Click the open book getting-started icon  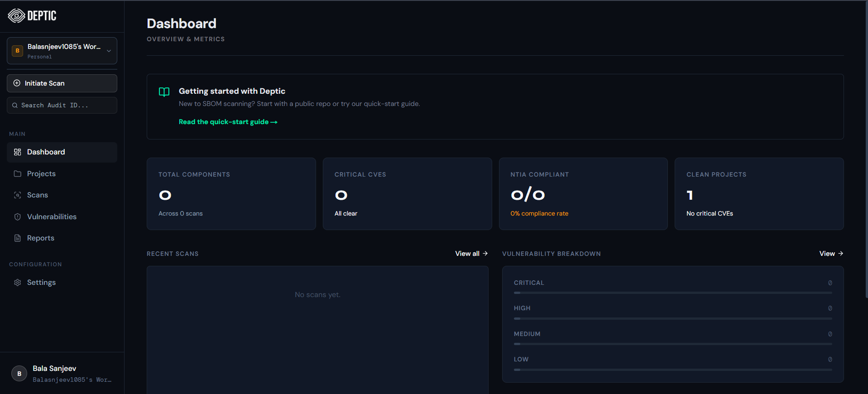tap(164, 92)
